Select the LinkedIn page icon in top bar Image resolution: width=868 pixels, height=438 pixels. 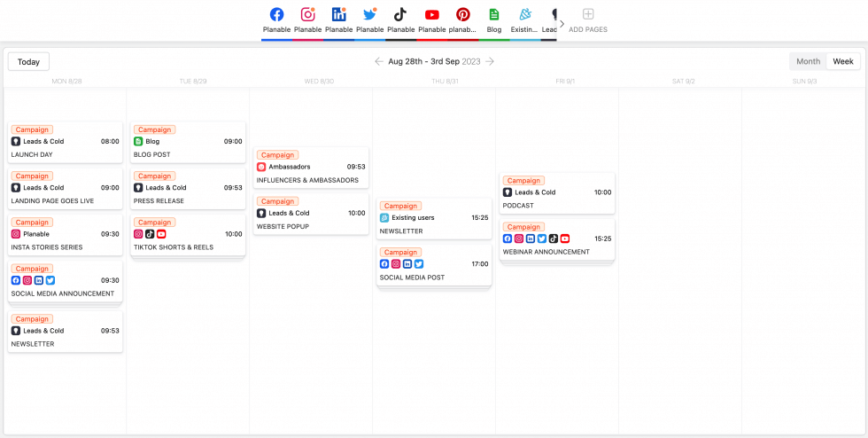click(x=338, y=15)
